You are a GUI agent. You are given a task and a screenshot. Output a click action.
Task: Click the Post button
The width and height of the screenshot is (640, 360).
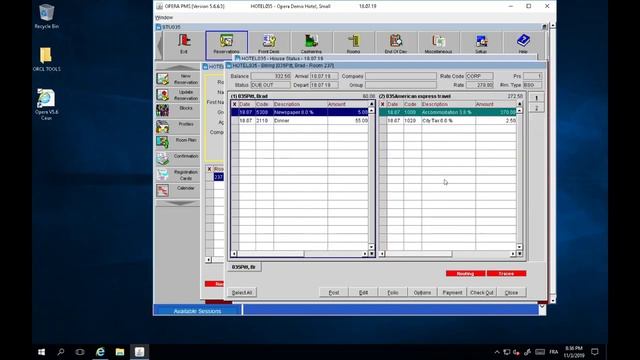click(334, 293)
